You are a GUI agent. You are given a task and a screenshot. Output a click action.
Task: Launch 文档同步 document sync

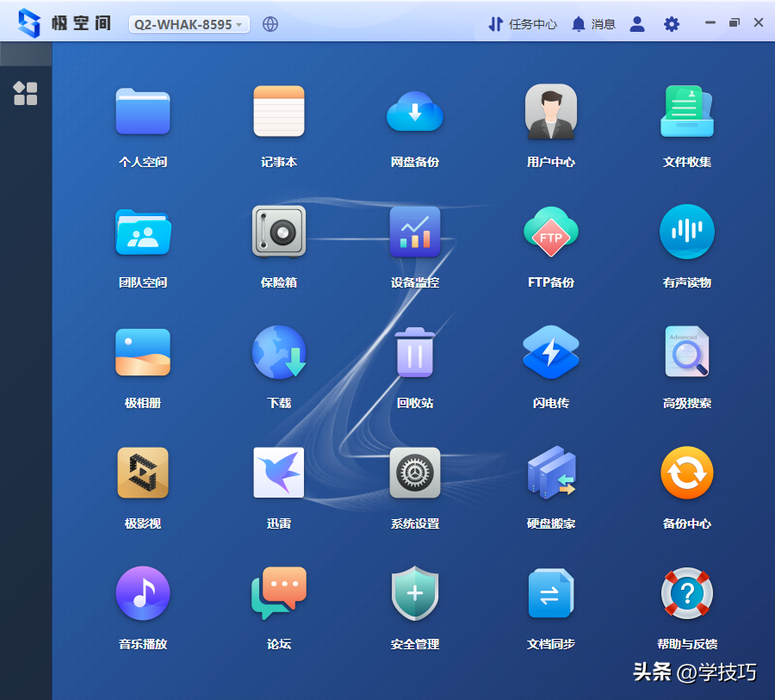(x=550, y=593)
